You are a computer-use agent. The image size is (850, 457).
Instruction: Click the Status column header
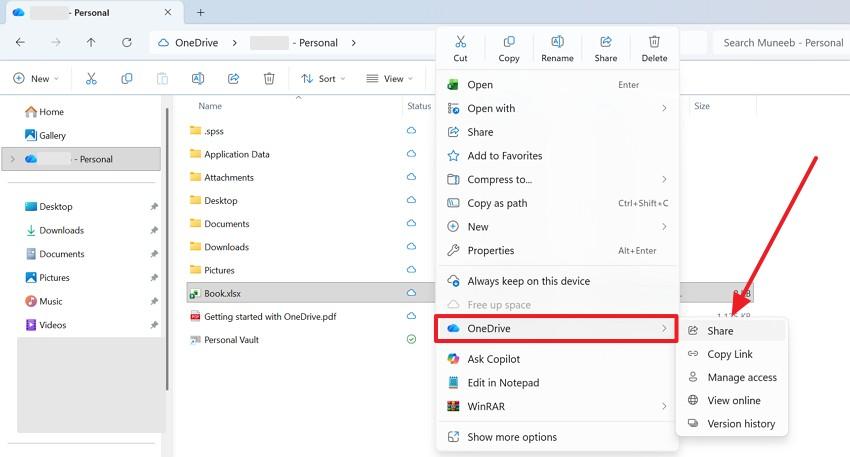pyautogui.click(x=419, y=106)
